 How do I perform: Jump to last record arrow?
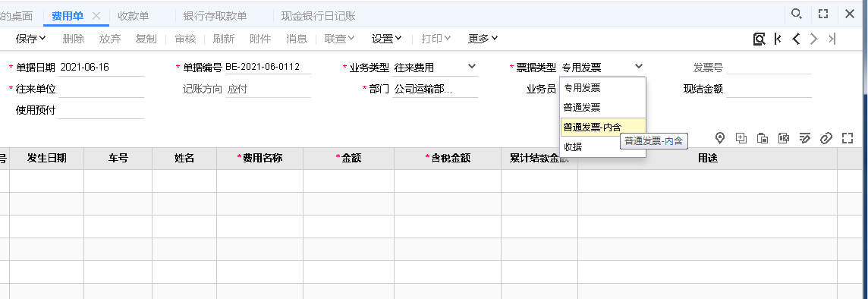832,39
